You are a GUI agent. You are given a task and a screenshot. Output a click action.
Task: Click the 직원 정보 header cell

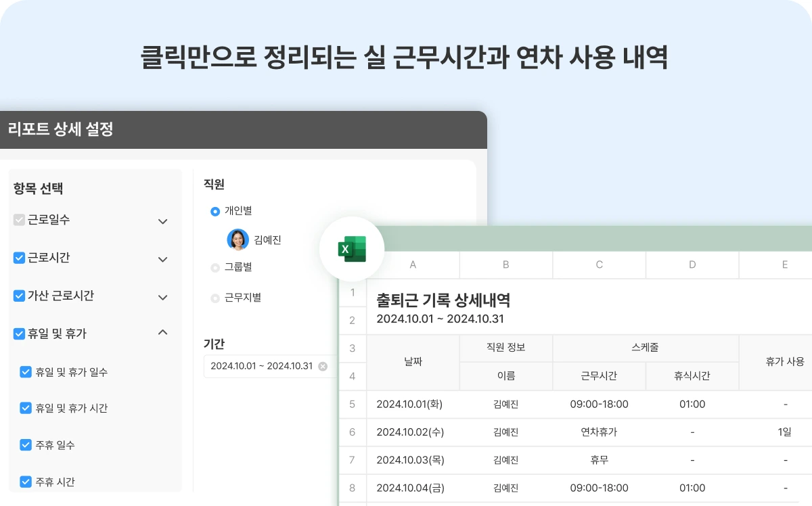506,348
